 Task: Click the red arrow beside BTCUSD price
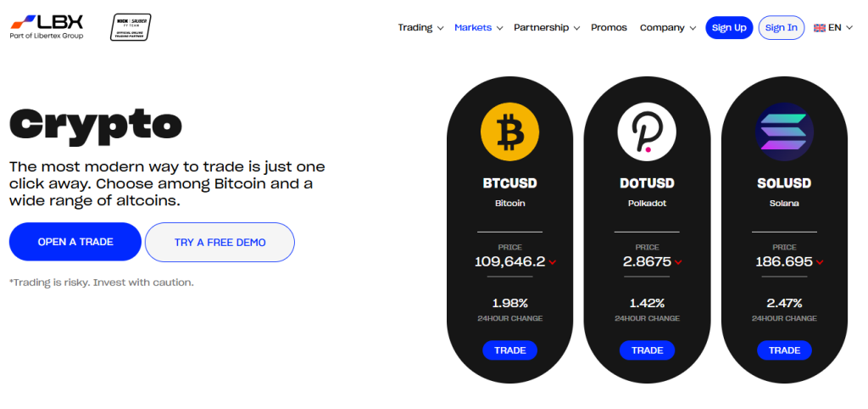pos(553,262)
